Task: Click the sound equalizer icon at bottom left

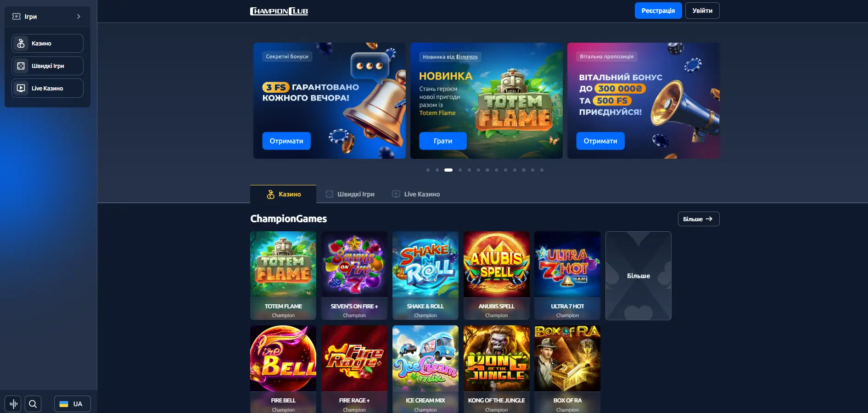Action: (x=13, y=404)
